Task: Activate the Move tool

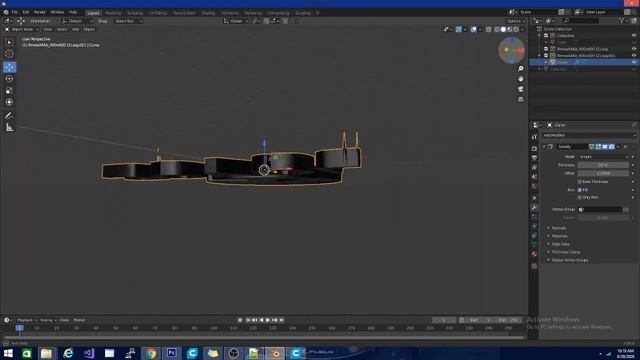Action: coord(9,67)
